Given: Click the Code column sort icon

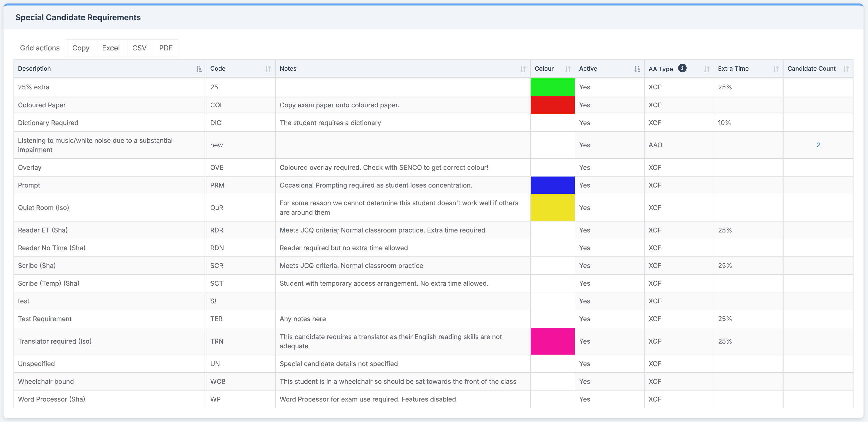Looking at the screenshot, I should click(268, 69).
